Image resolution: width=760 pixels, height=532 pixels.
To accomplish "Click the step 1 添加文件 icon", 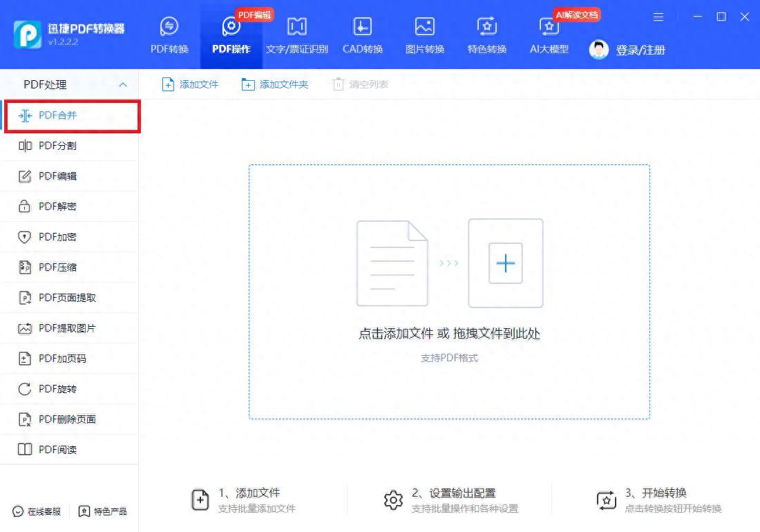I will pyautogui.click(x=200, y=500).
